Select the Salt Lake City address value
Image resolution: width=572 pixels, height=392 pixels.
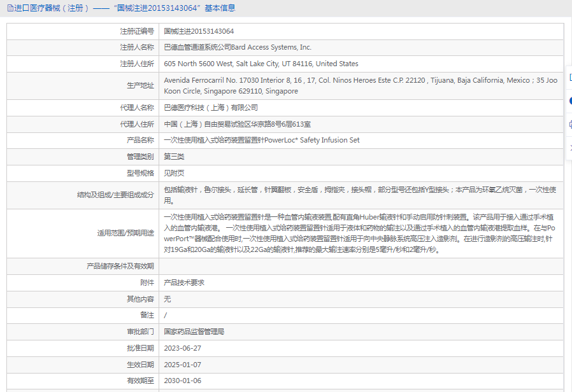tap(261, 64)
